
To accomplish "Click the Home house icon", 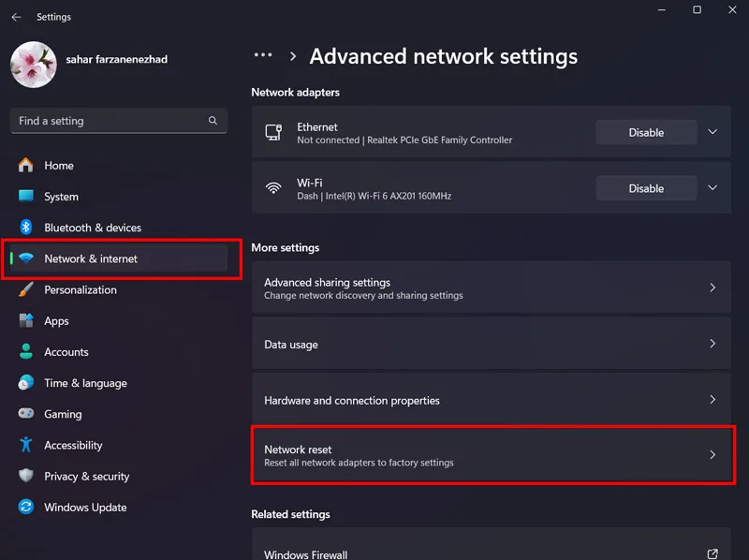I will (26, 166).
